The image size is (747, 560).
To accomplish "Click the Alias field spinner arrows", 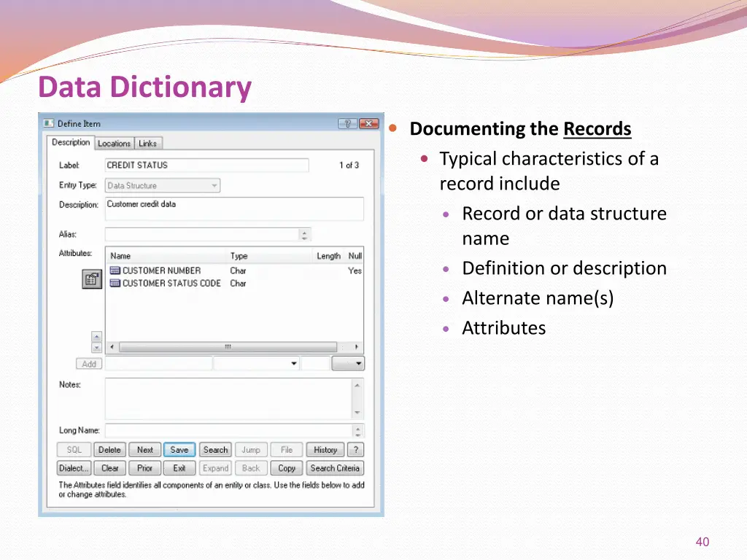I will [x=304, y=234].
